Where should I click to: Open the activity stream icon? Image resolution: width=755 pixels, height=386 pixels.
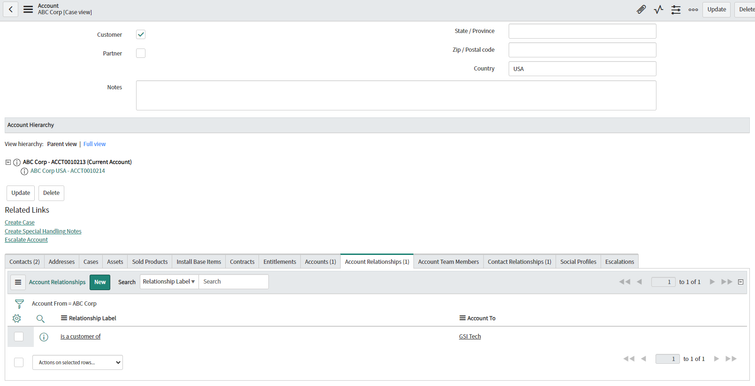[658, 10]
